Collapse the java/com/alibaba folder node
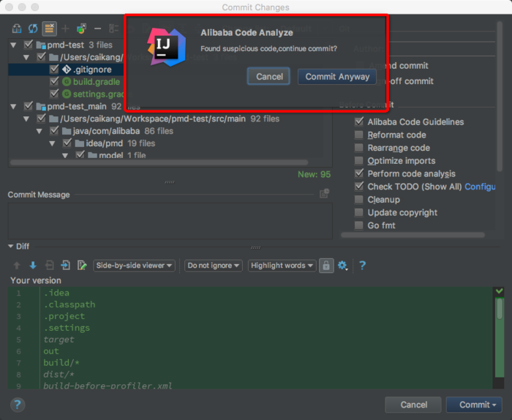Image resolution: width=512 pixels, height=420 pixels. pos(39,131)
